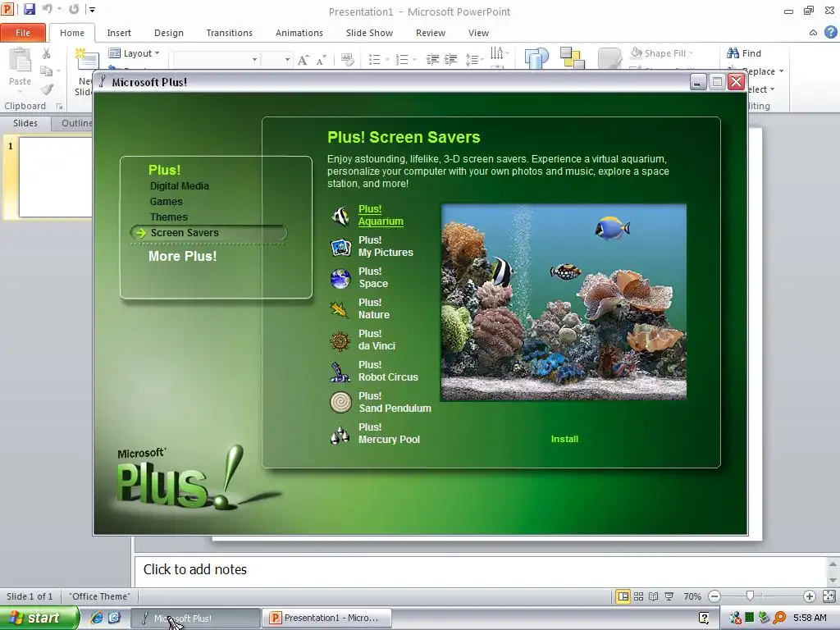Click the increase list level icon
This screenshot has height=630, width=840.
point(451,59)
